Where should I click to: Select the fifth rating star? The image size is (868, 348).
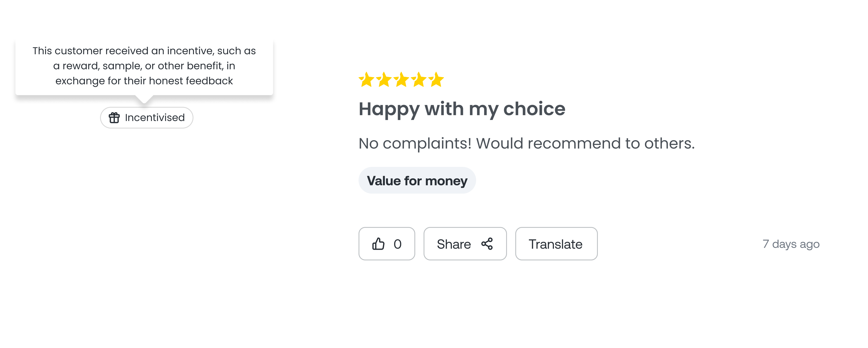click(x=436, y=80)
